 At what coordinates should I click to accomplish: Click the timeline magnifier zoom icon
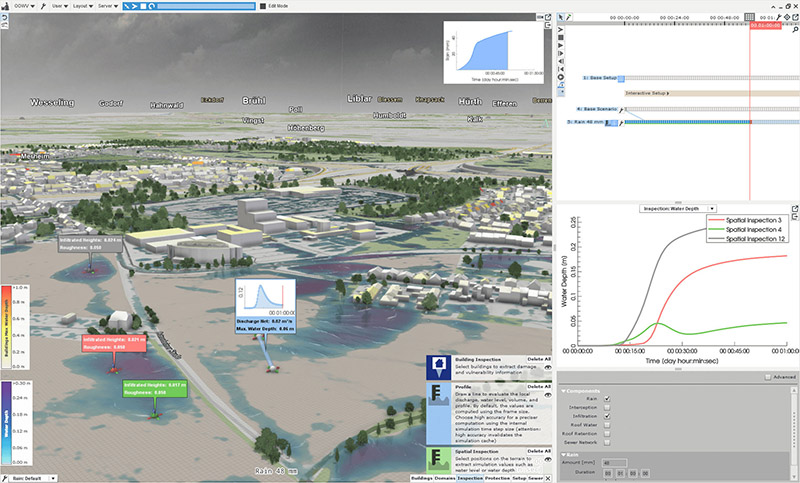click(x=795, y=30)
